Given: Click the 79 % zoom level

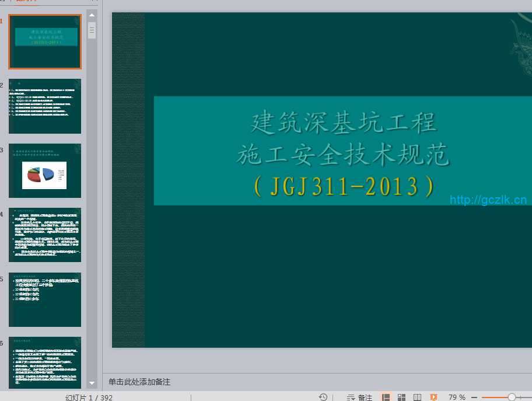Looking at the screenshot, I should click(x=457, y=397).
